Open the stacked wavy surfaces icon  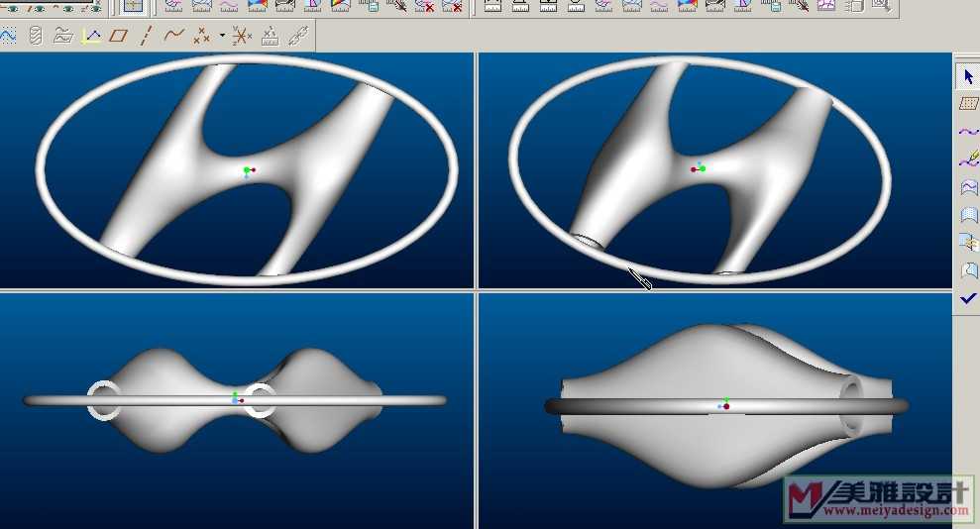point(62,36)
